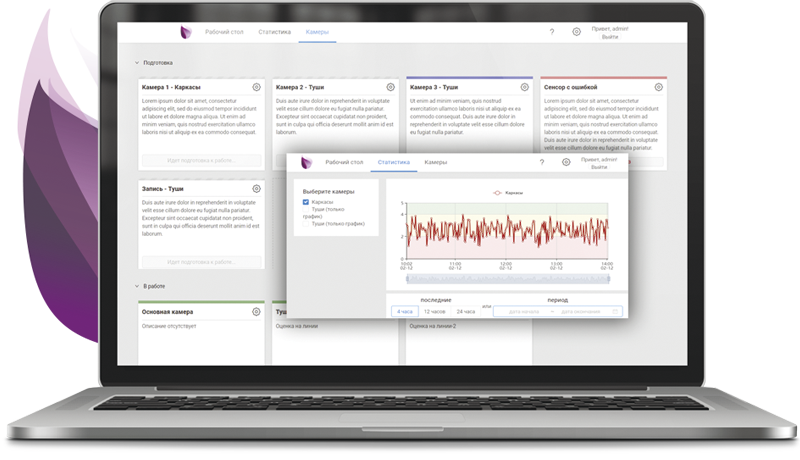Open settings gear on Камера 2 - Туши card

pos(391,88)
